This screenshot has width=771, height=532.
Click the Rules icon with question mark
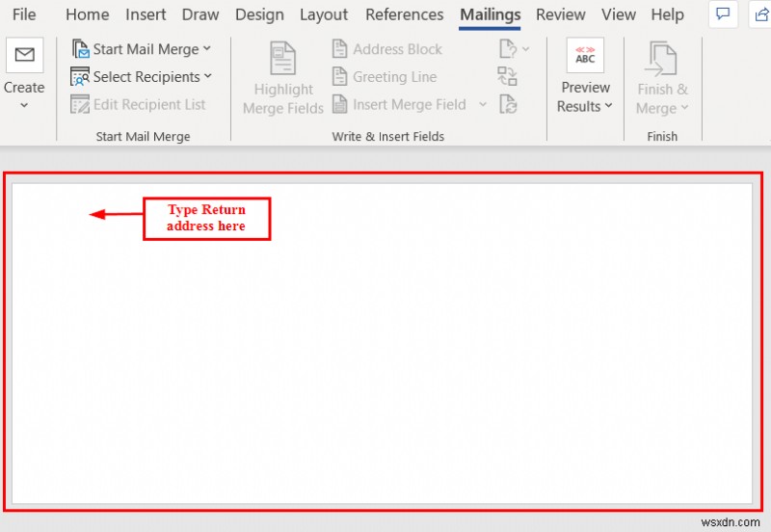point(508,49)
